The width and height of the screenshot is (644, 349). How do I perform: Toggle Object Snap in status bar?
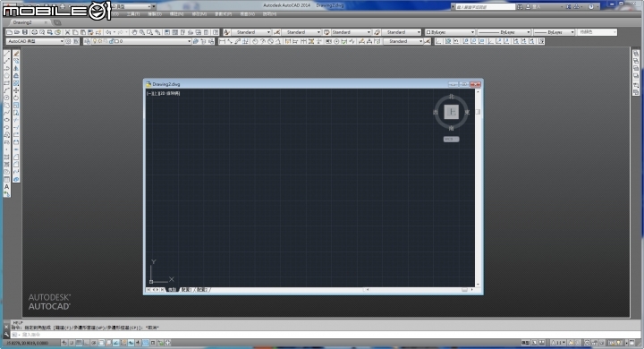[101, 343]
